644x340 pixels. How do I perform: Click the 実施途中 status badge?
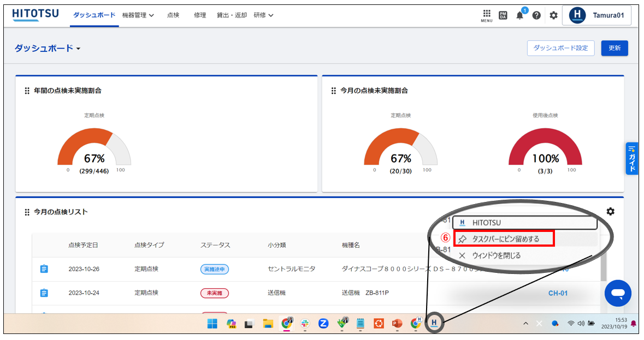(x=214, y=269)
